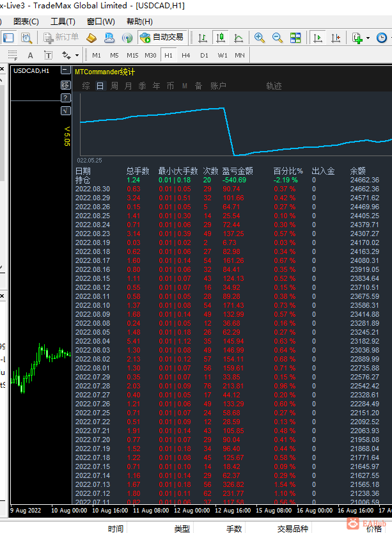
Task: Click balance value 24662.36 in 持仓 row
Action: [x=365, y=180]
